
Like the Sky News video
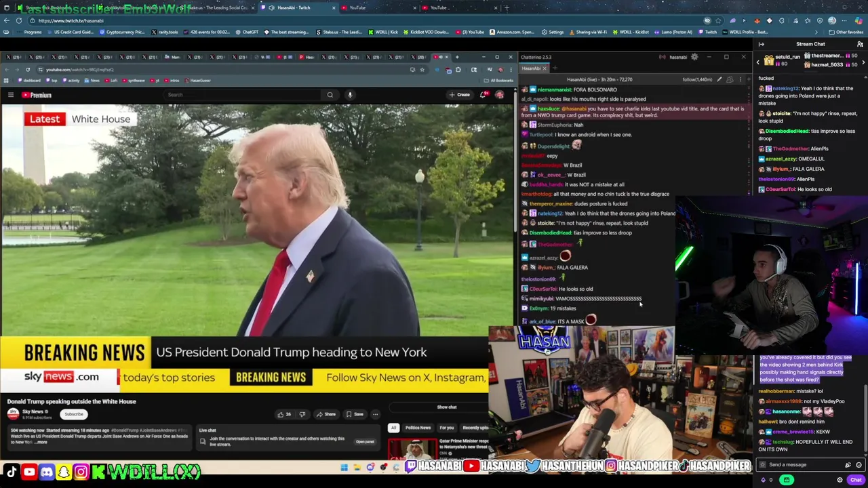click(x=283, y=414)
